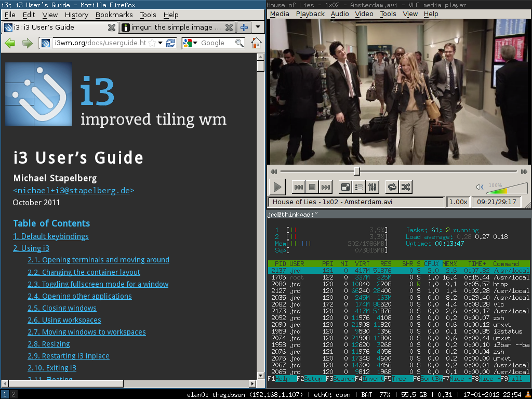Open URL history dropdown arrow
The height and width of the screenshot is (399, 532).
point(160,43)
